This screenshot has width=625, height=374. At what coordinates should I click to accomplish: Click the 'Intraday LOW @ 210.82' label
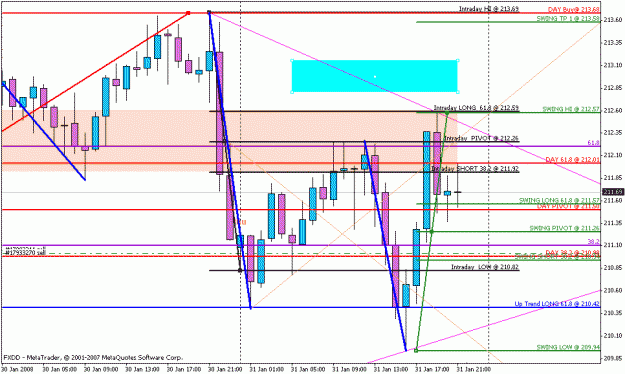click(x=485, y=267)
